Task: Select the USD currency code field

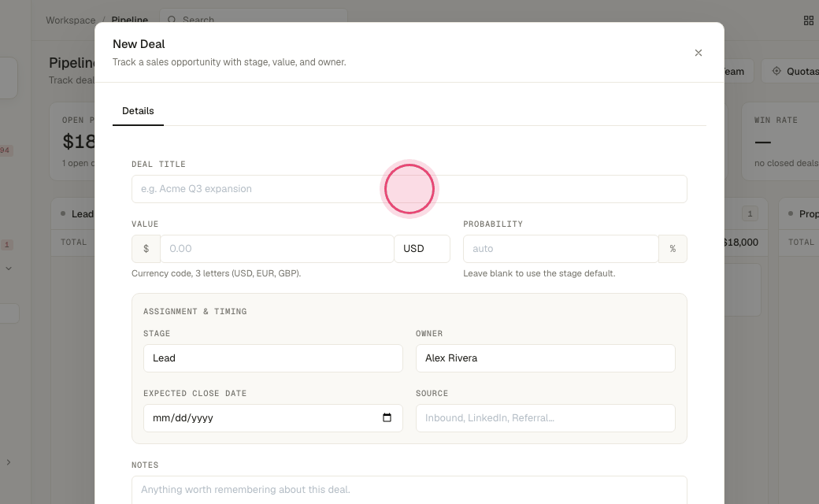Action: point(422,249)
